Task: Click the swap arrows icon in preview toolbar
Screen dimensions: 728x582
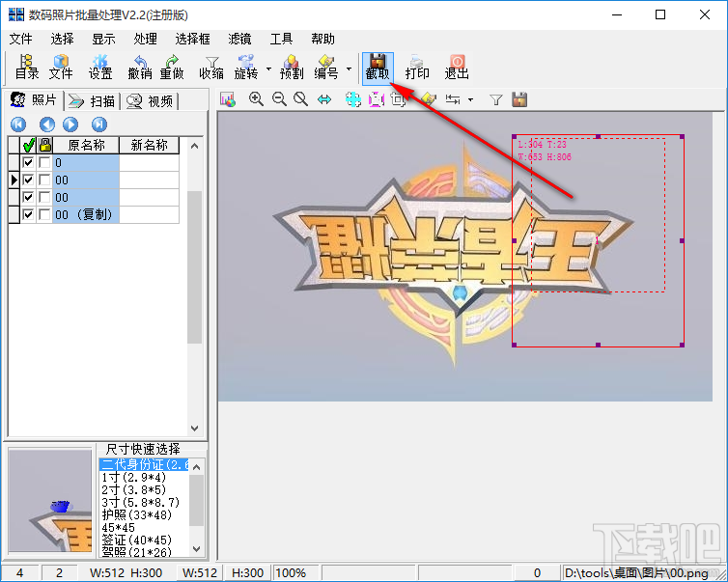Action: 453,99
